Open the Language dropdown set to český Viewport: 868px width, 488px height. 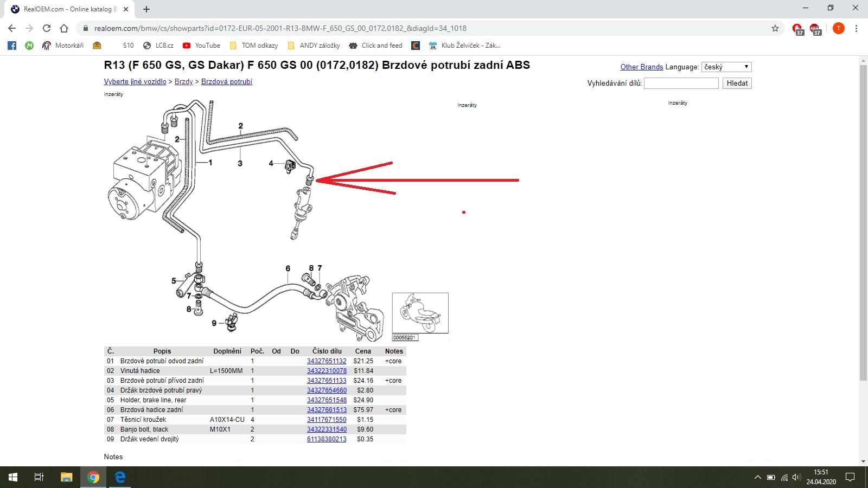pos(726,67)
